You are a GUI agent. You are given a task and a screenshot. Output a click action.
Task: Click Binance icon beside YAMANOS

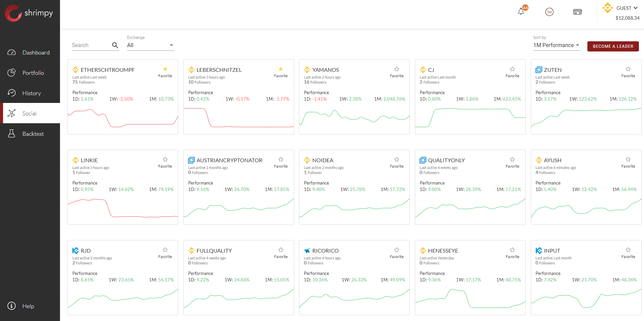307,70
